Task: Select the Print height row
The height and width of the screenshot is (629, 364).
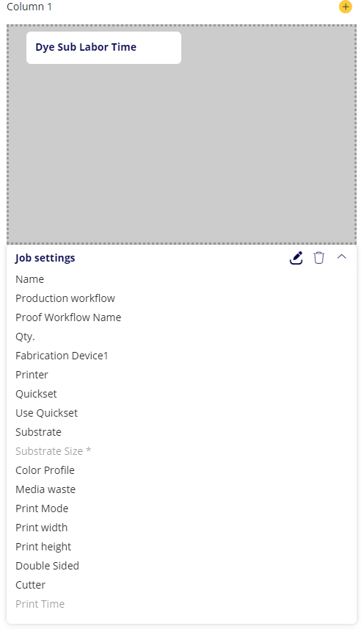Action: tap(43, 547)
